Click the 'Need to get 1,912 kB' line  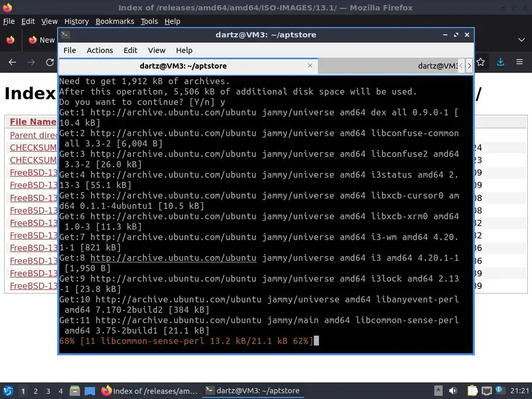pos(144,81)
